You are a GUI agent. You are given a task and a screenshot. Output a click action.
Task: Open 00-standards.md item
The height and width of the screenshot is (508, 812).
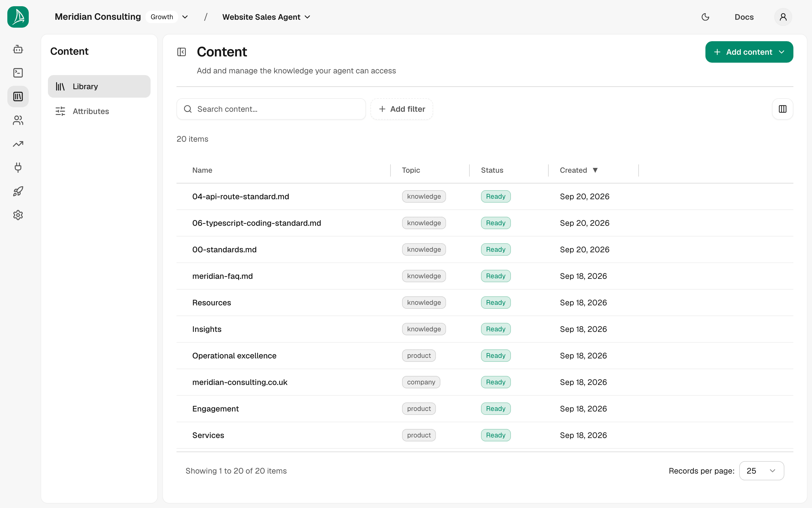click(x=224, y=250)
